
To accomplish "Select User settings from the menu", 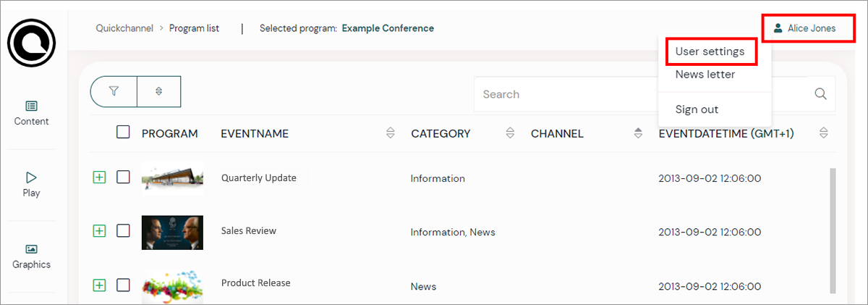I will click(x=710, y=51).
